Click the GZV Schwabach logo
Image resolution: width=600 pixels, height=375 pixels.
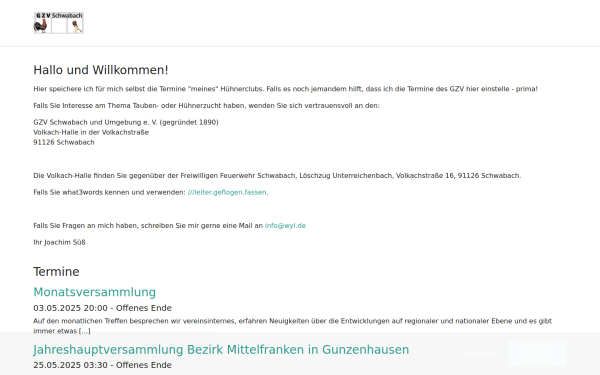[59, 23]
